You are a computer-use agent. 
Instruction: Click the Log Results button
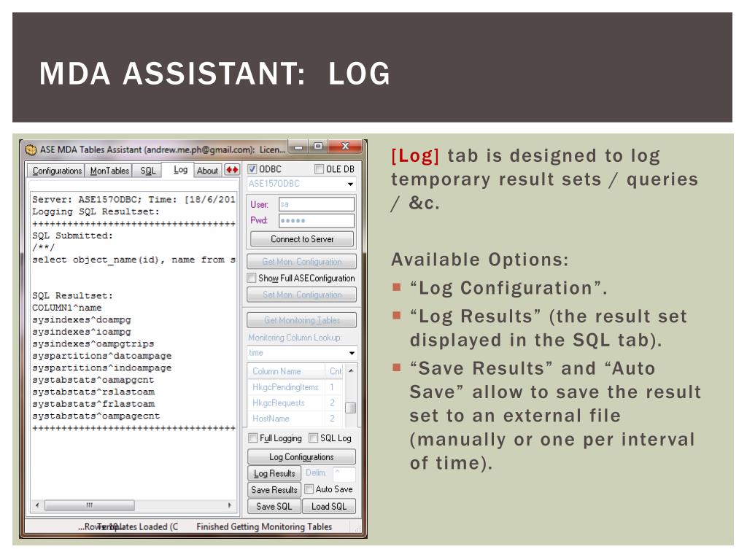(x=274, y=473)
